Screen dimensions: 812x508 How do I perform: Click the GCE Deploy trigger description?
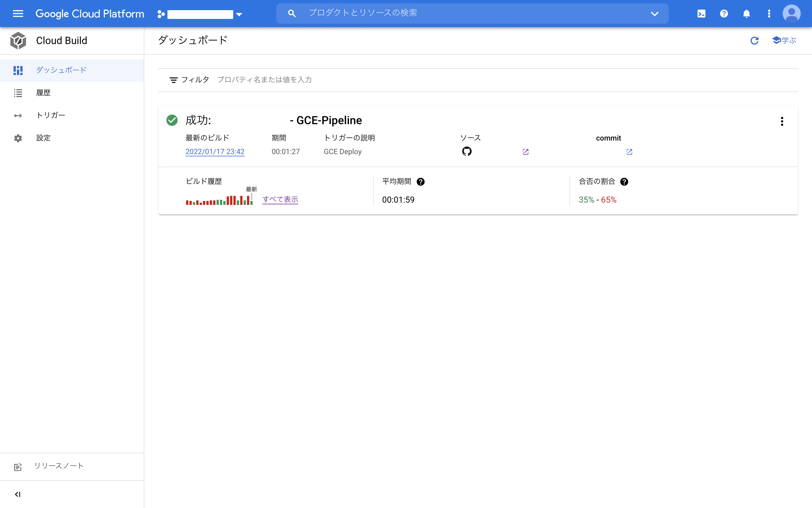point(343,152)
